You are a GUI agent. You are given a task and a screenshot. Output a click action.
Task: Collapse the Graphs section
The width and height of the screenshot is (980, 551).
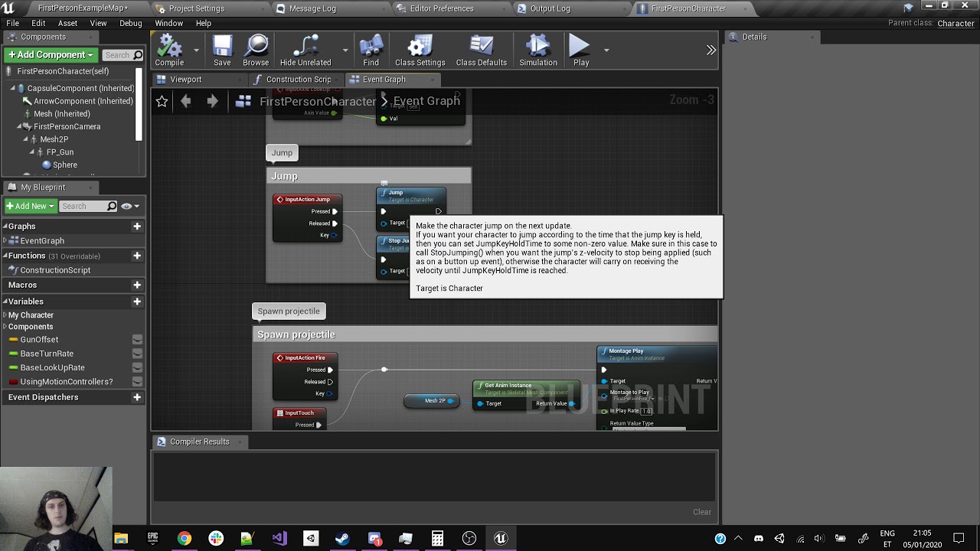point(5,227)
